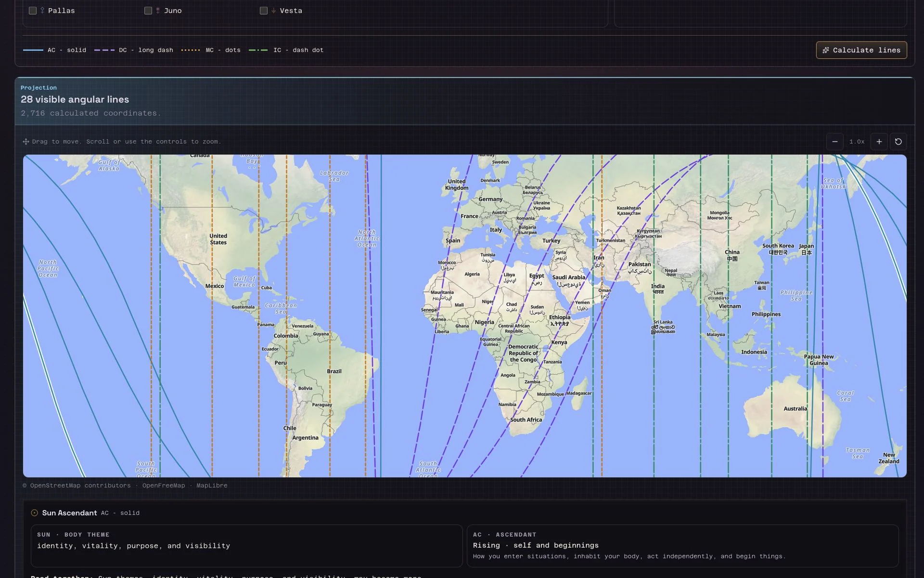
Task: Click the SUN · BODY THEME card
Action: (247, 546)
